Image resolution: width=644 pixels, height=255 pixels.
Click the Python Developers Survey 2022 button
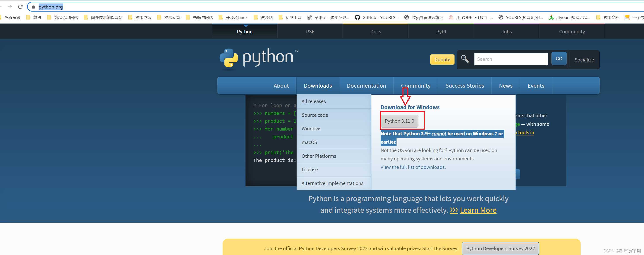point(500,248)
